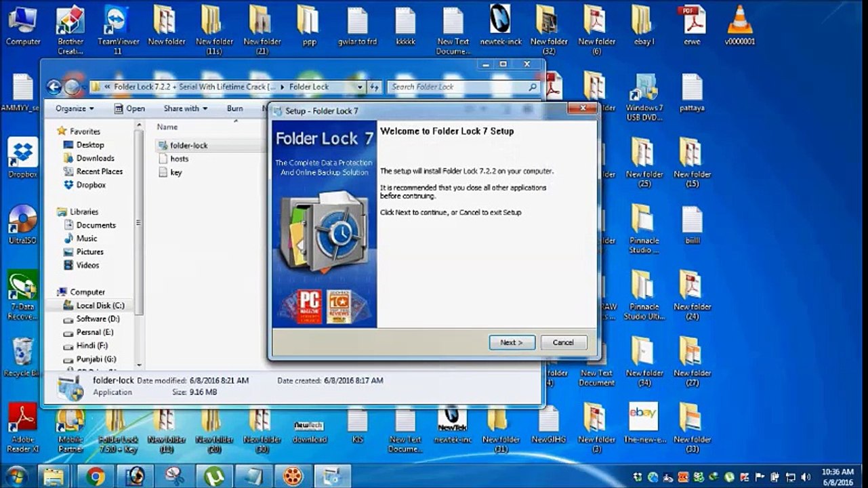This screenshot has height=488, width=868.
Task: Select the 7-Data Recovery desktop icon
Action: (22, 296)
